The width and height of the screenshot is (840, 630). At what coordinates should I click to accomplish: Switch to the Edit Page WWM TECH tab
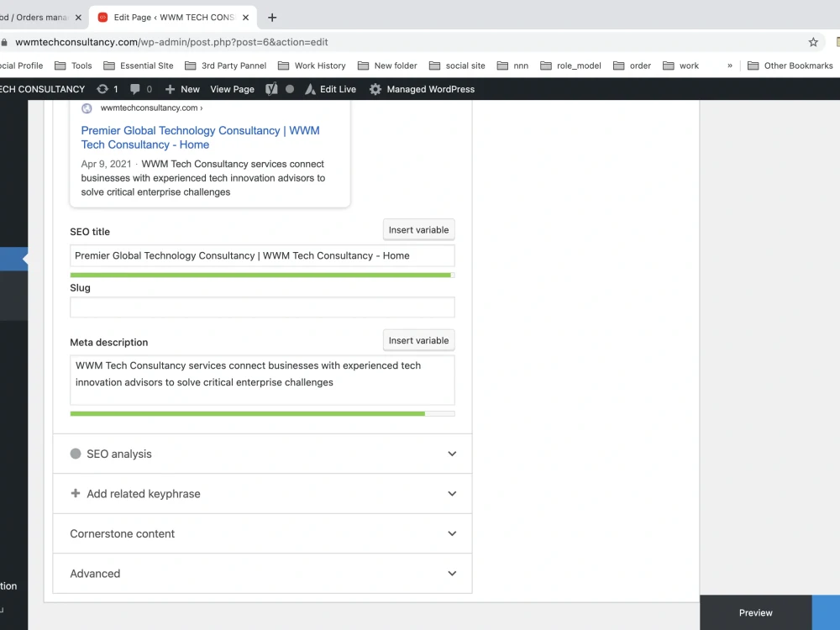point(173,18)
